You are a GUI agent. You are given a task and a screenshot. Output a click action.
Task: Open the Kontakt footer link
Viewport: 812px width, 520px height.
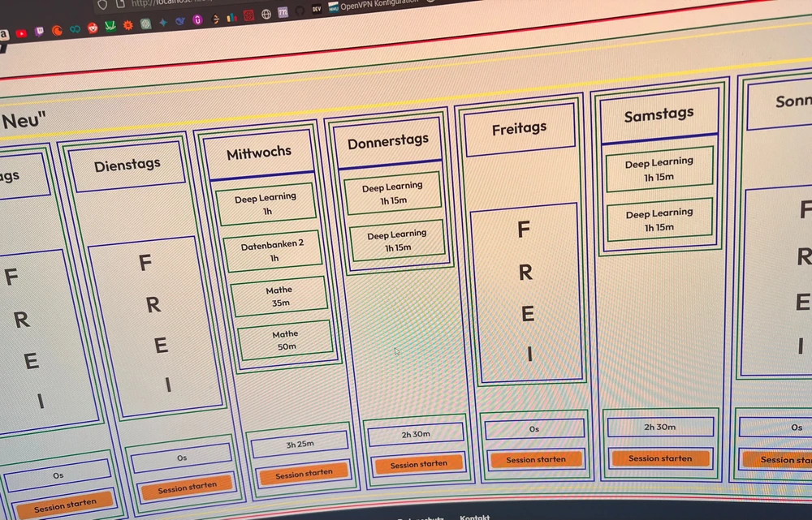click(474, 517)
